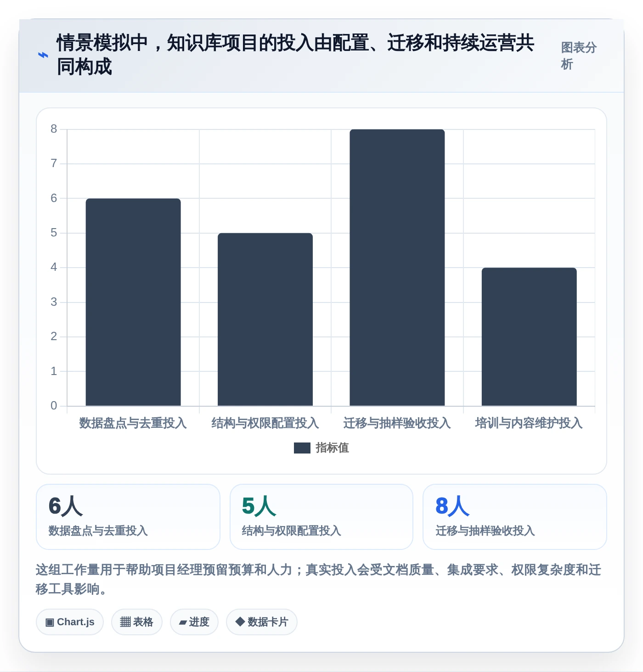Click the card title 情景模拟中 heading

[x=295, y=55]
